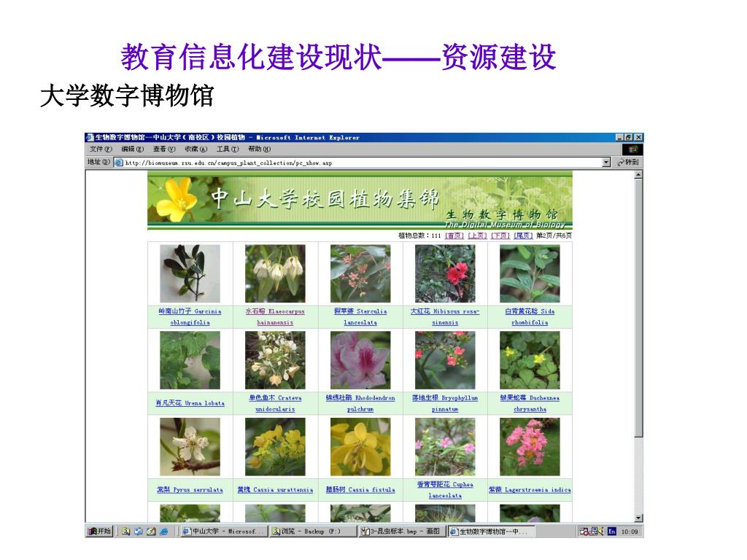Click the first quick launch icon
The width and height of the screenshot is (747, 560).
[x=125, y=531]
